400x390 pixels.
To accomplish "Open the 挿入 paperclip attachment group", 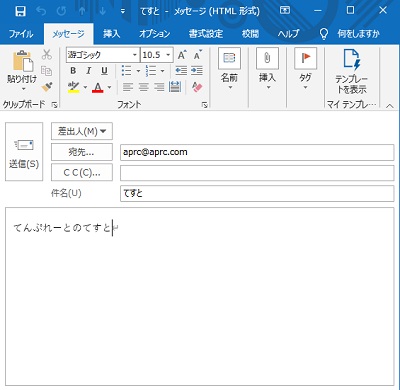I will (267, 69).
